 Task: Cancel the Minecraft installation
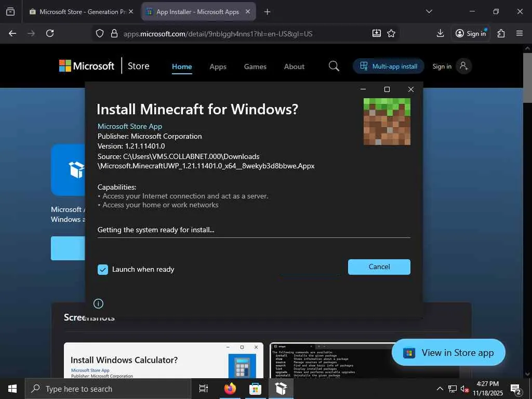click(x=379, y=267)
